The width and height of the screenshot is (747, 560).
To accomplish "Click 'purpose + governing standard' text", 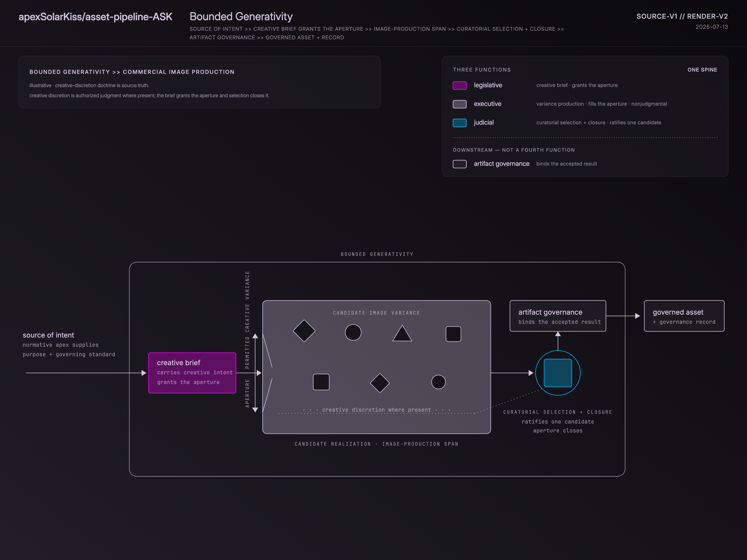I will coord(69,354).
